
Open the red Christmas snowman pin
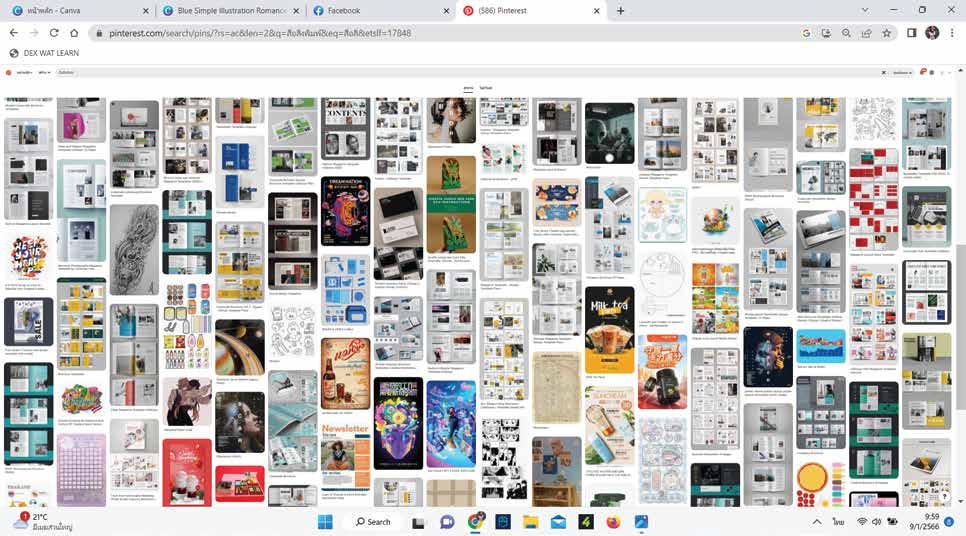coord(187,472)
